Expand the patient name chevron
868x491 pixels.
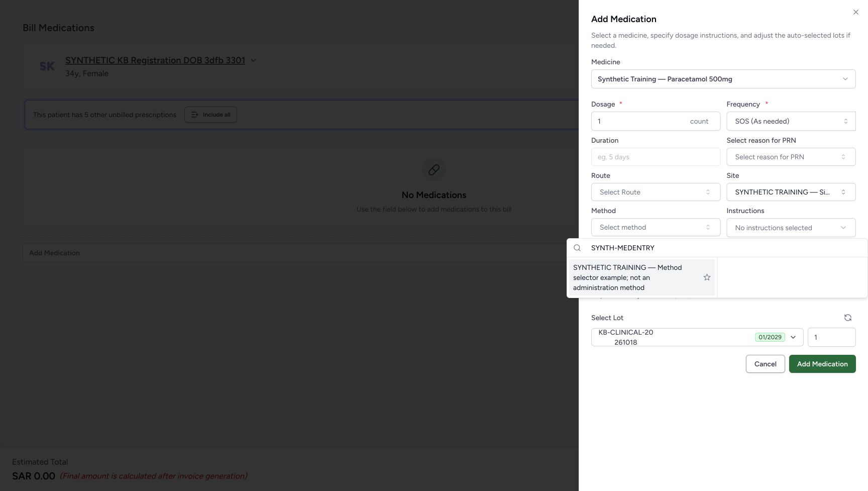[x=253, y=60]
